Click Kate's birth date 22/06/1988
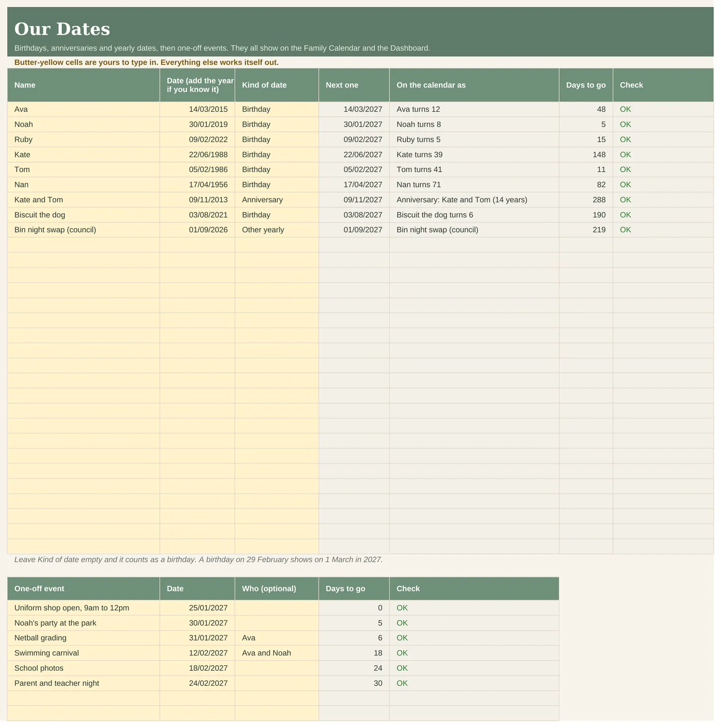This screenshot has width=721, height=728. (197, 155)
